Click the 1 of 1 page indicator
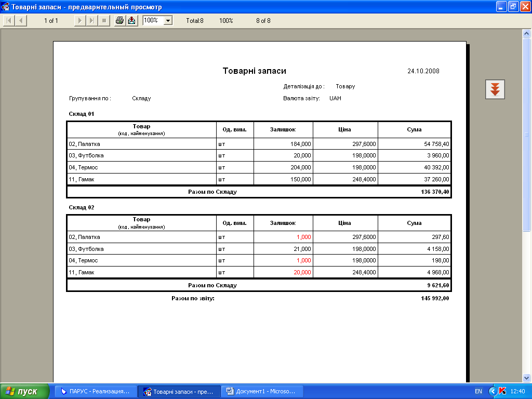The width and height of the screenshot is (532, 399). pyautogui.click(x=51, y=21)
